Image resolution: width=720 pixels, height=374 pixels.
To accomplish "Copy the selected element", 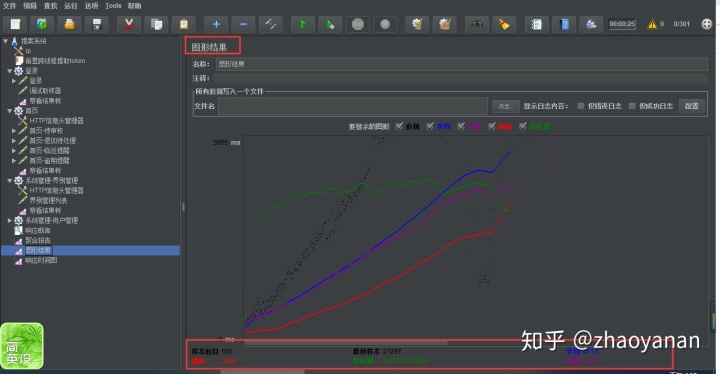I will coord(156,24).
